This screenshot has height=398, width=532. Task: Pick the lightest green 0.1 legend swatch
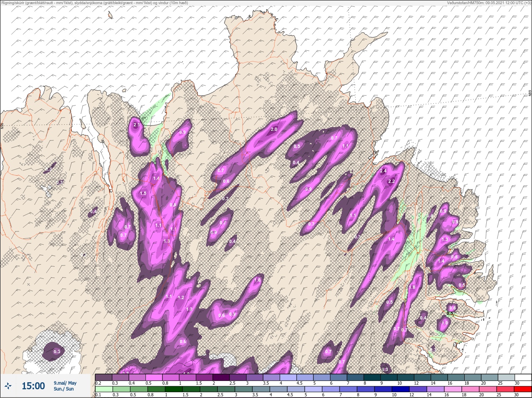tap(104, 389)
